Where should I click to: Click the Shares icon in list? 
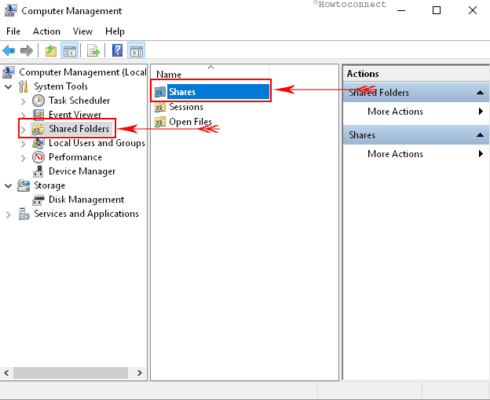160,92
